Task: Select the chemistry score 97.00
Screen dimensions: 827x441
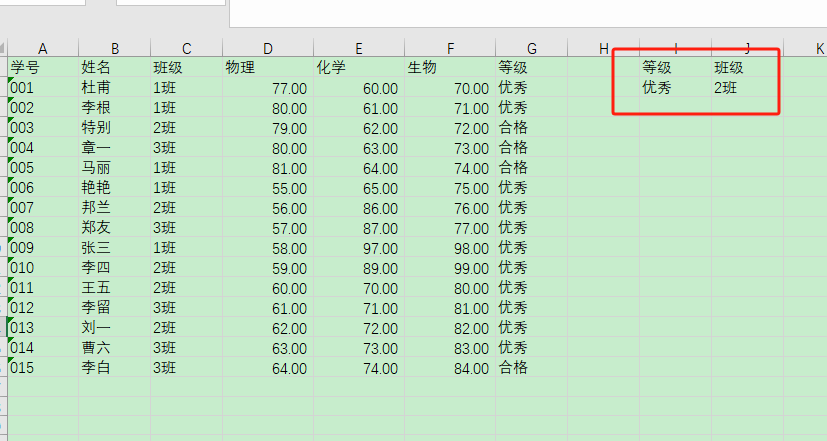Action: pyautogui.click(x=359, y=247)
